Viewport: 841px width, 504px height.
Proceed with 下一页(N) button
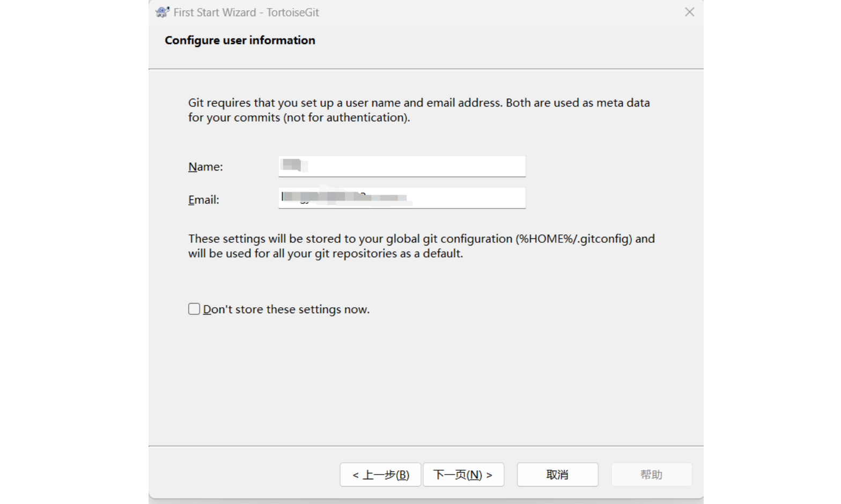tap(463, 475)
